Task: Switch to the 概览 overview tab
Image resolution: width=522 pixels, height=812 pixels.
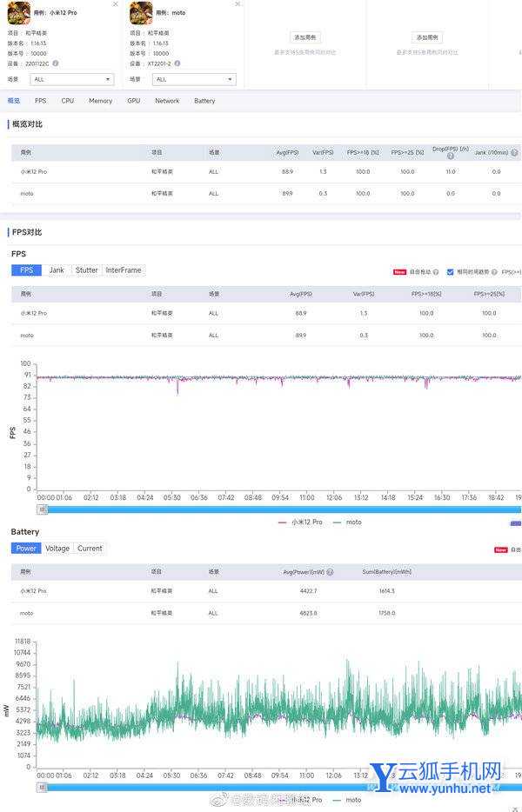Action: 13,101
